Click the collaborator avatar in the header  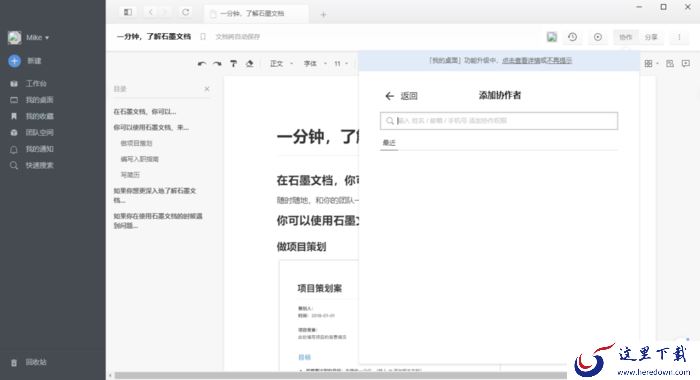click(x=552, y=37)
